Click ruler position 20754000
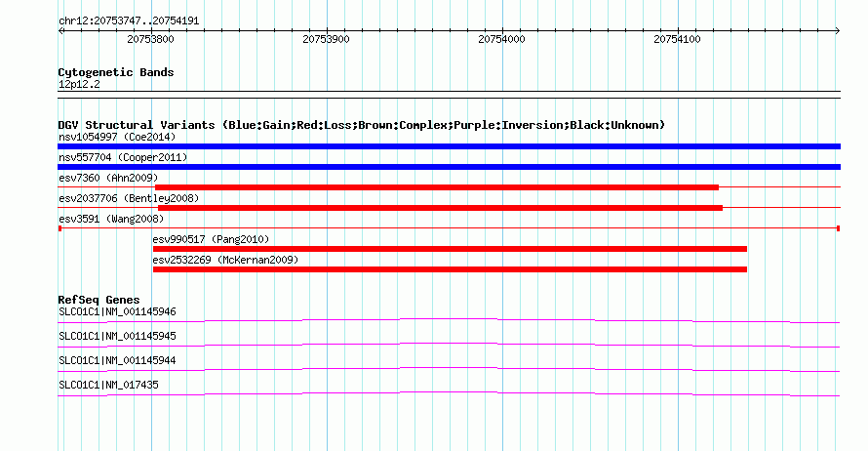The image size is (868, 451). click(501, 39)
